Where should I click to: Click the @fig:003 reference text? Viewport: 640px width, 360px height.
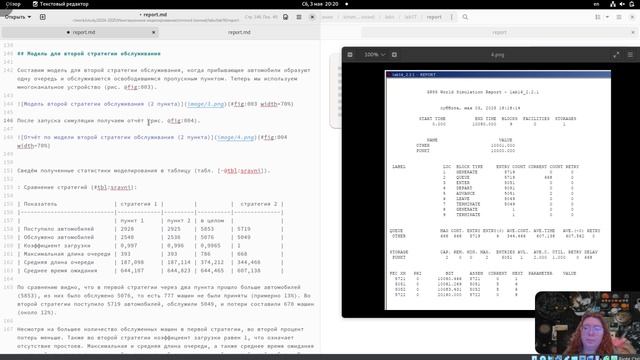click(137, 87)
